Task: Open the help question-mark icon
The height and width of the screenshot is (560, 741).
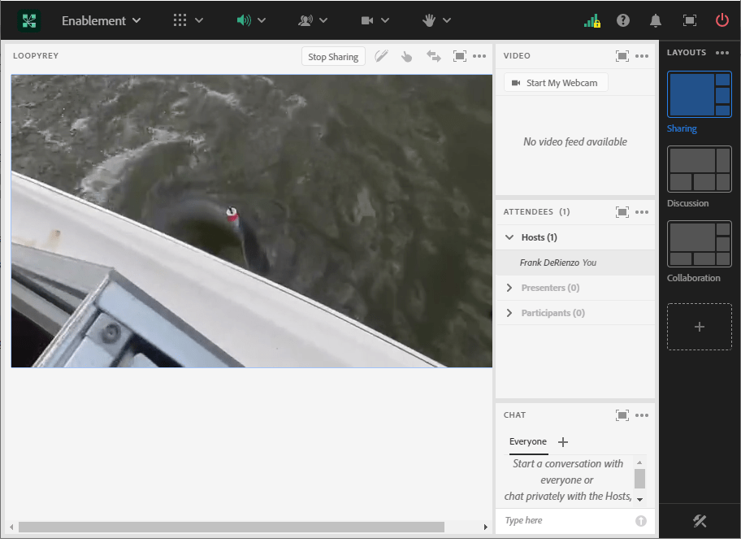Action: tap(622, 20)
